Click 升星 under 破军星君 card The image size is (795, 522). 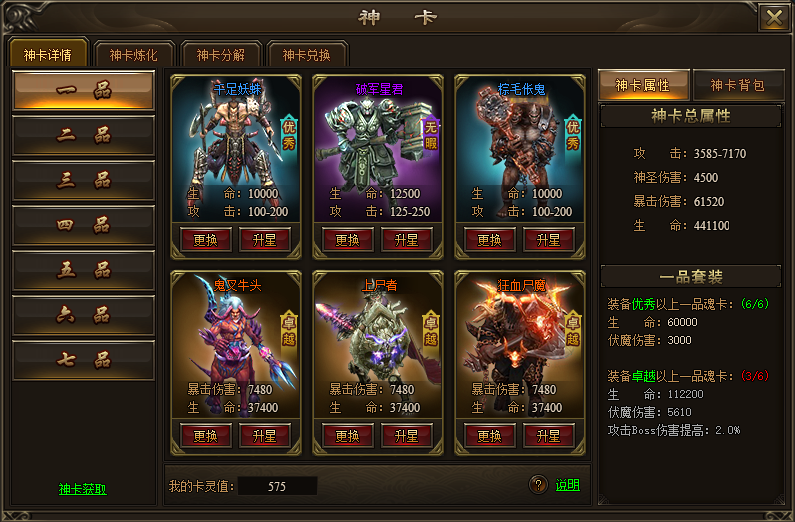click(x=407, y=240)
